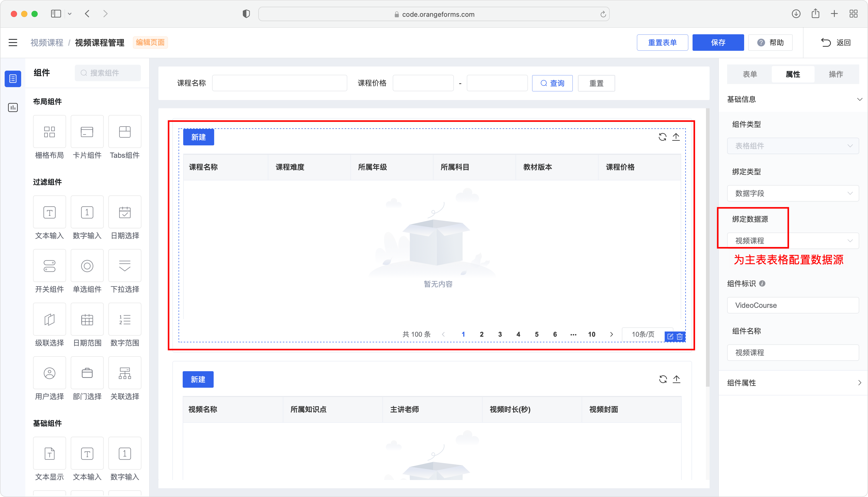Go to next page arrow in pagination
This screenshot has height=497, width=868.
612,334
